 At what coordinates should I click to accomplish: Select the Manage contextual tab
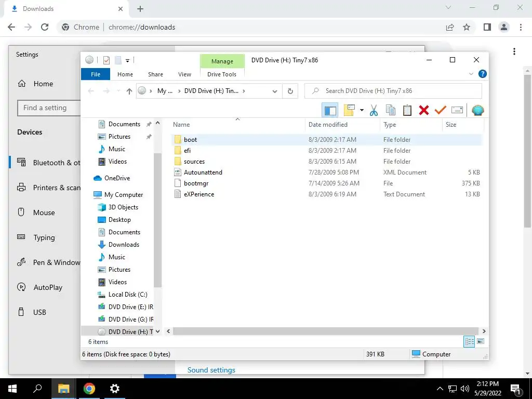point(222,61)
